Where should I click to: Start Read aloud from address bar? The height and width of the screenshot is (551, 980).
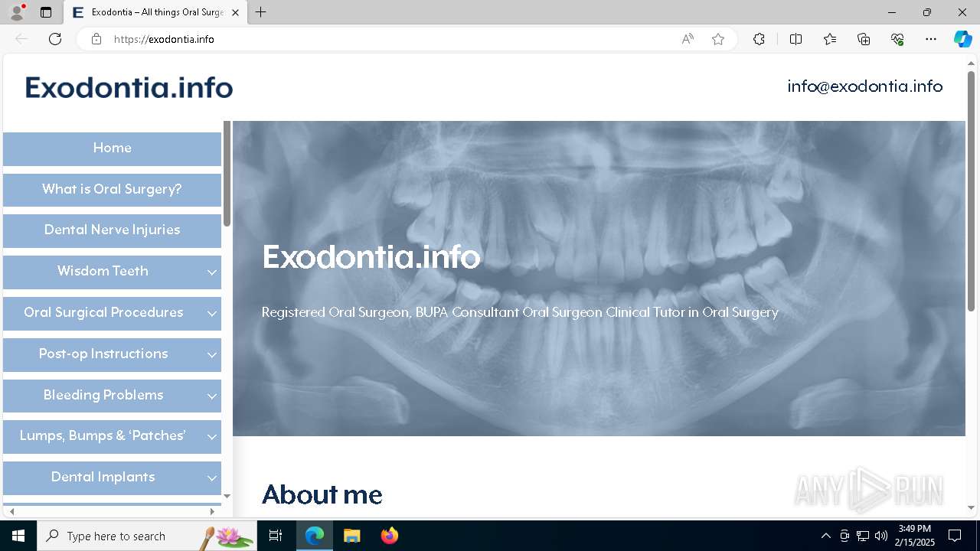pyautogui.click(x=688, y=39)
